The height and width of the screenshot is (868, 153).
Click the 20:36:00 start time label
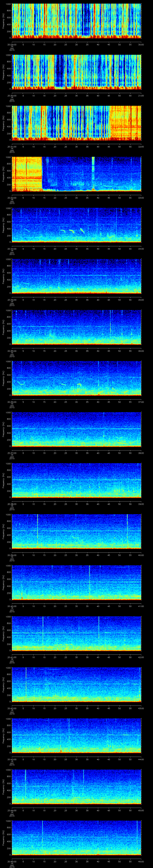(x=12, y=402)
